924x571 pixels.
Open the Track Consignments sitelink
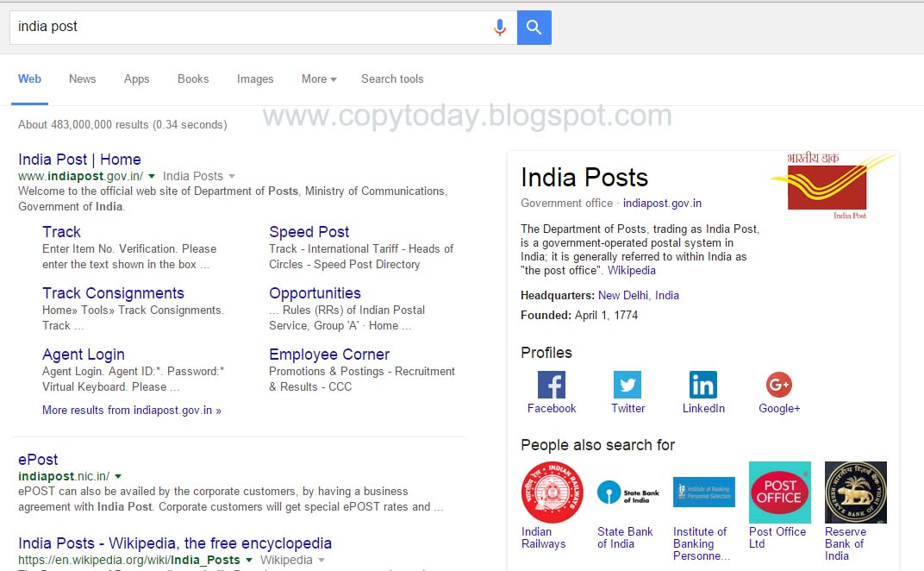tap(113, 293)
